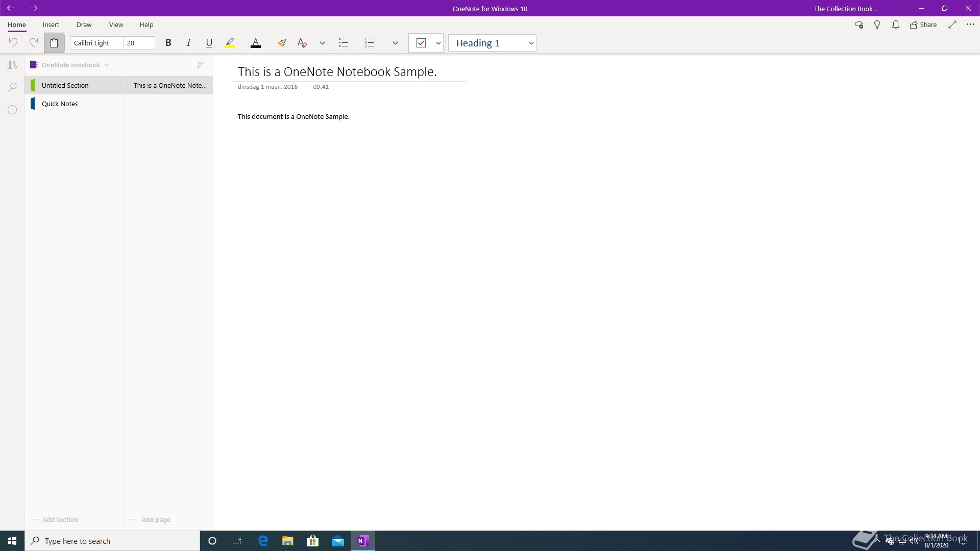The width and height of the screenshot is (980, 551).
Task: Click the Paste clipboard icon
Action: click(54, 43)
